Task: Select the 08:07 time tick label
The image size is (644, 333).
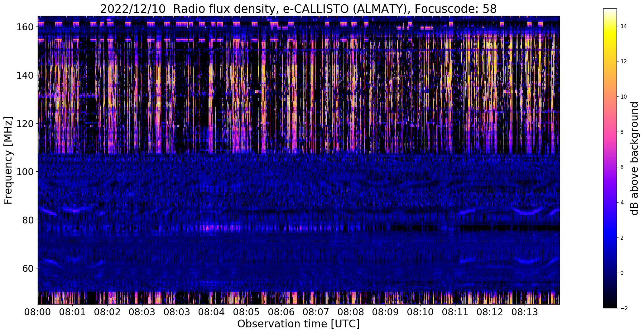Action: 316,312
